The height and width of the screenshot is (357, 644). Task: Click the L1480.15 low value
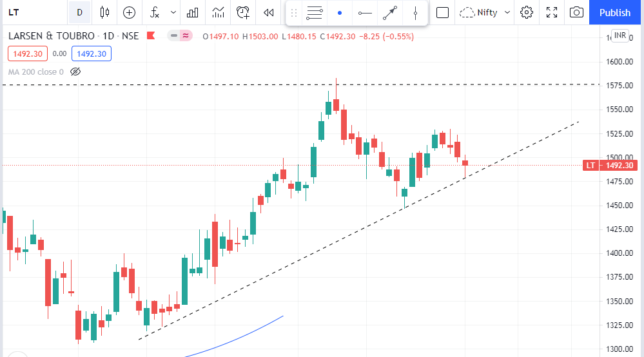pyautogui.click(x=299, y=37)
